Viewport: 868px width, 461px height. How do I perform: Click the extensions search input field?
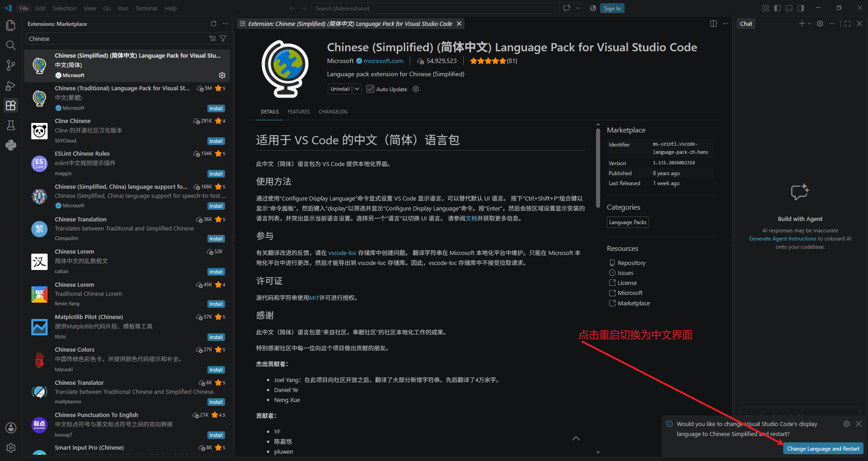tap(117, 39)
